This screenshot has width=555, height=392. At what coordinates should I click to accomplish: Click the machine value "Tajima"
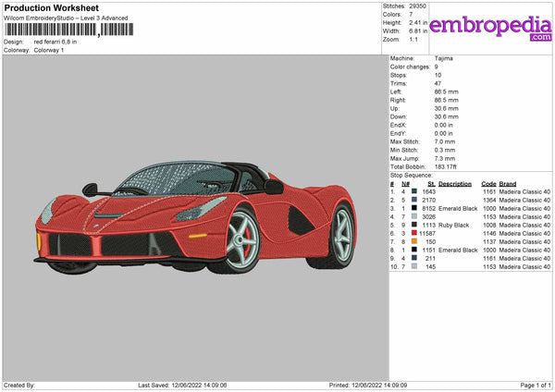pos(443,58)
